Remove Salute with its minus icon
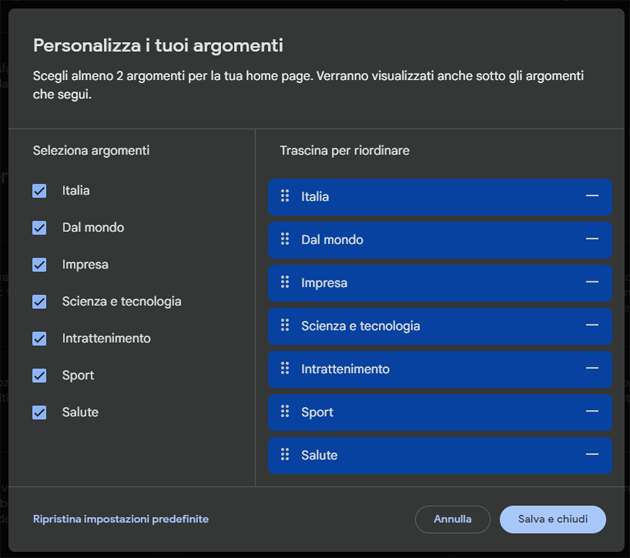630x558 pixels. (592, 455)
